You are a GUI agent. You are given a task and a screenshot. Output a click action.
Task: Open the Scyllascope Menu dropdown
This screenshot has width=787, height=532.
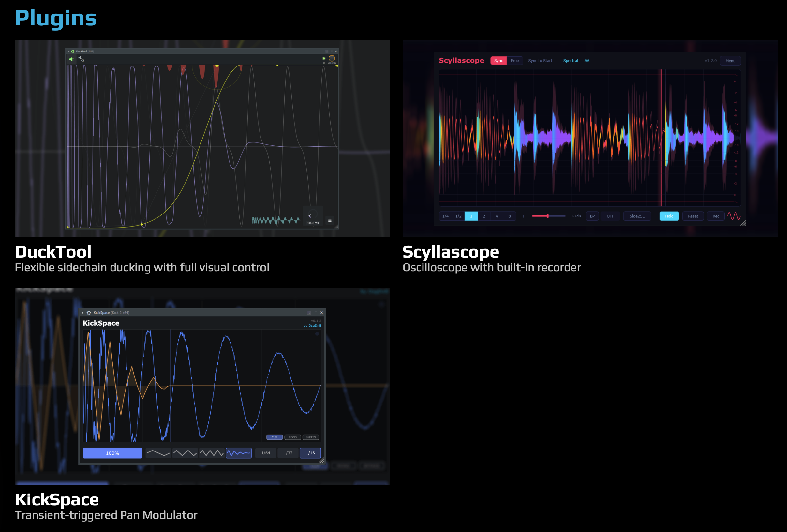click(x=730, y=61)
